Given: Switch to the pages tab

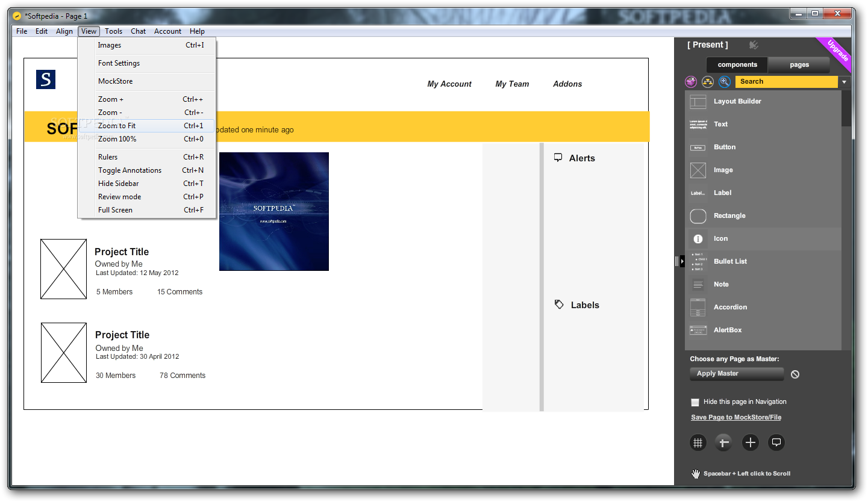Looking at the screenshot, I should (799, 65).
